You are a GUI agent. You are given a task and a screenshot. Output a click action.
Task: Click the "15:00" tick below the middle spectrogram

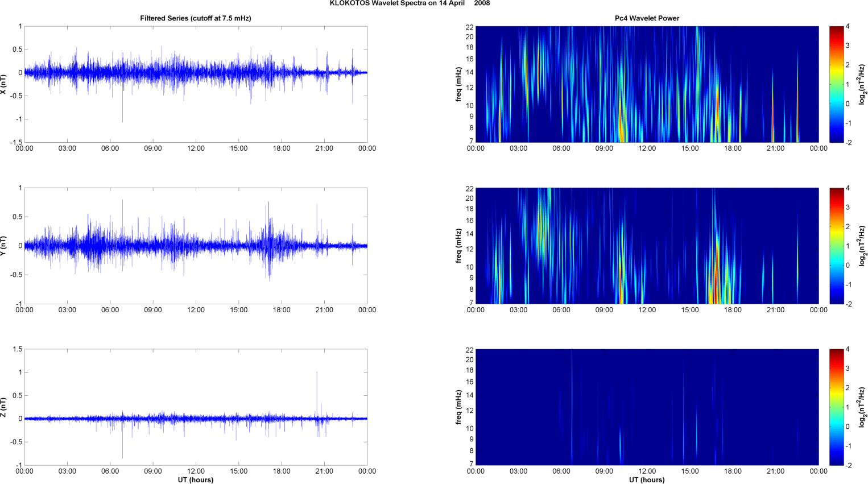[690, 310]
